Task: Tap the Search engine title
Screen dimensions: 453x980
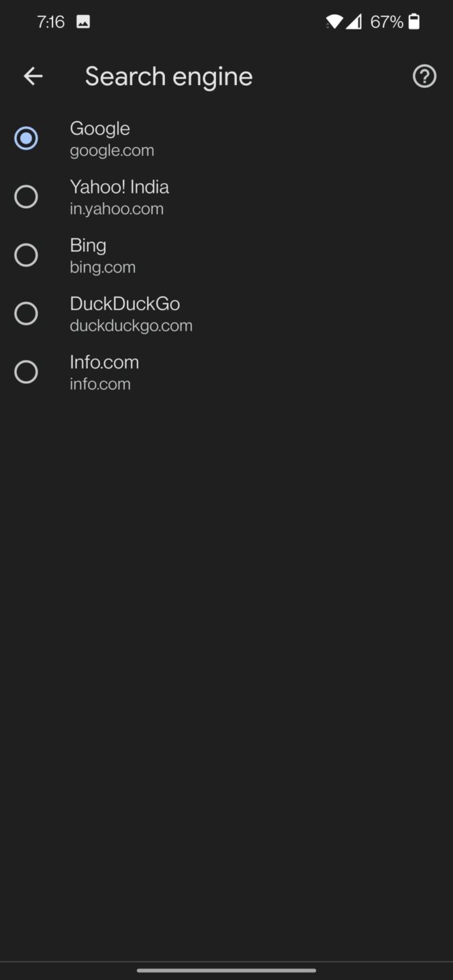Action: (x=168, y=76)
